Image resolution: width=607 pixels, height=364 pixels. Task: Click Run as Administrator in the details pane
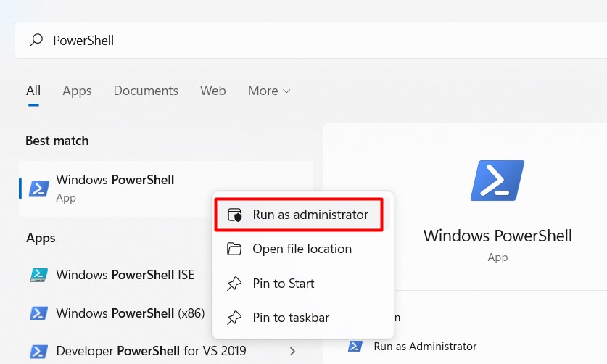pos(425,346)
